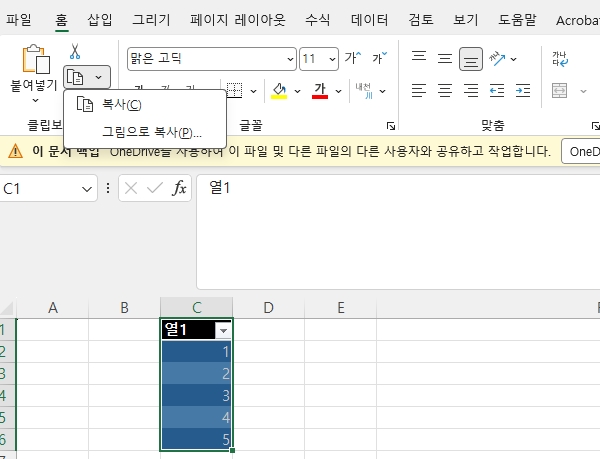The width and height of the screenshot is (600, 459).
Task: Open the font name combo box
Action: click(x=212, y=59)
